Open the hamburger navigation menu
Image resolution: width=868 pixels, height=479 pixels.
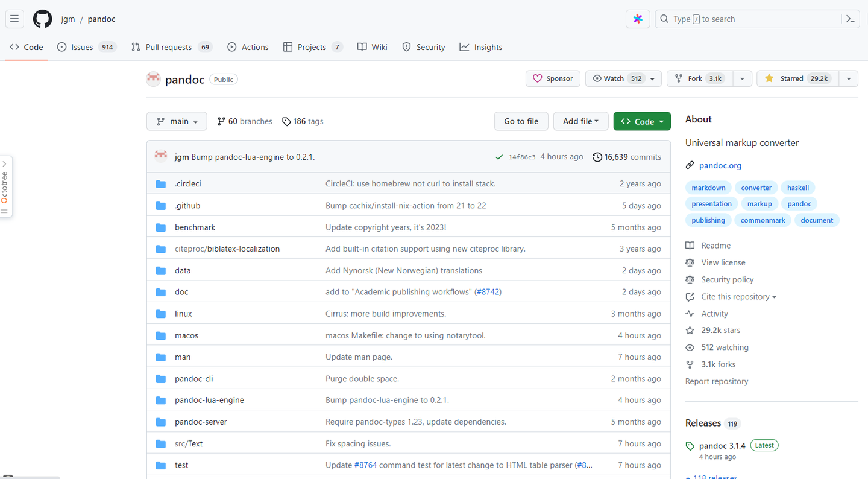14,19
